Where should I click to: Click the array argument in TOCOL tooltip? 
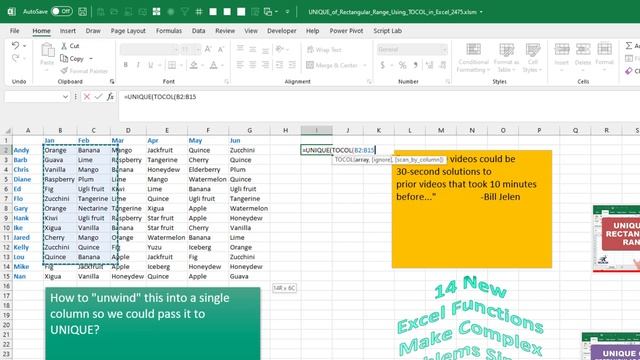[362, 160]
